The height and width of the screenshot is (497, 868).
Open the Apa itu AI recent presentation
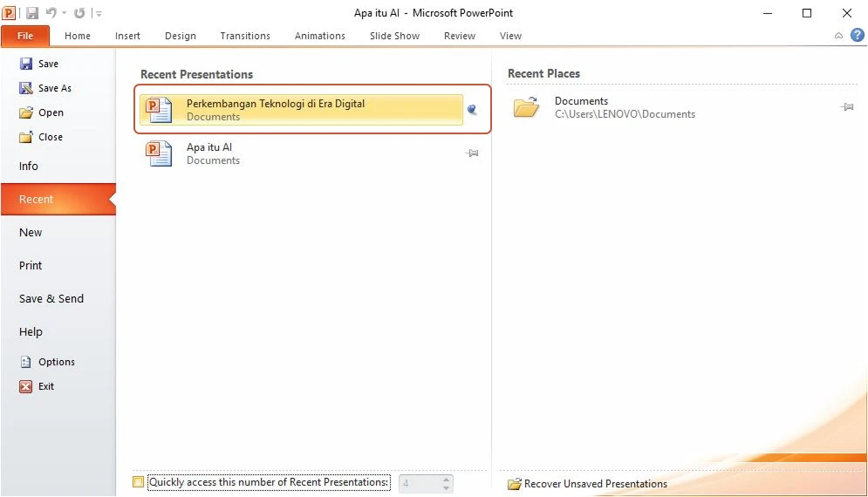click(x=301, y=153)
